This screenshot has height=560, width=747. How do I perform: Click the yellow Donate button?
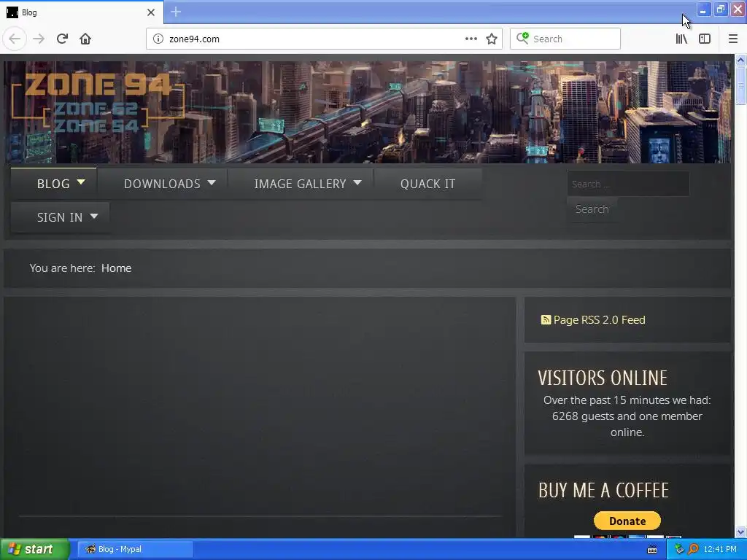tap(627, 521)
